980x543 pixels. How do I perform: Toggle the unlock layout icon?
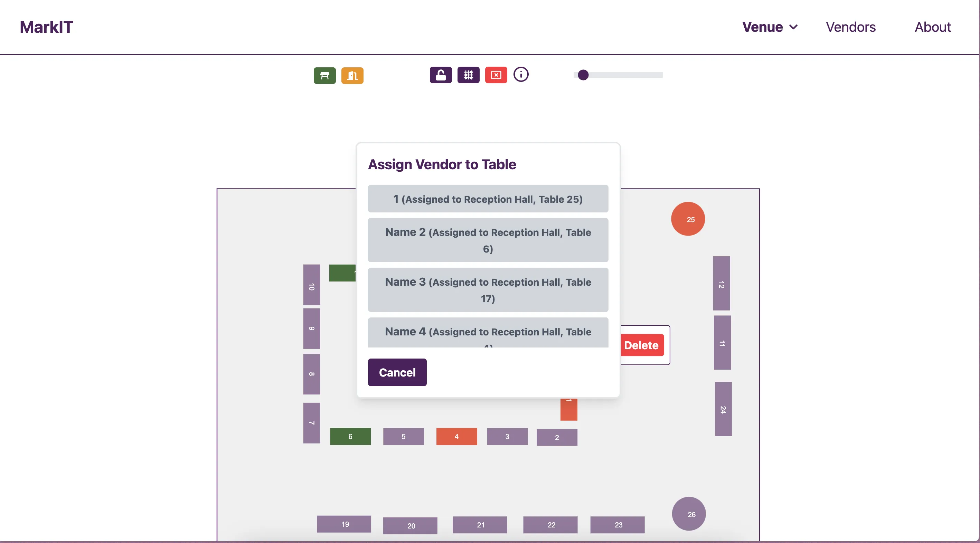coord(441,75)
